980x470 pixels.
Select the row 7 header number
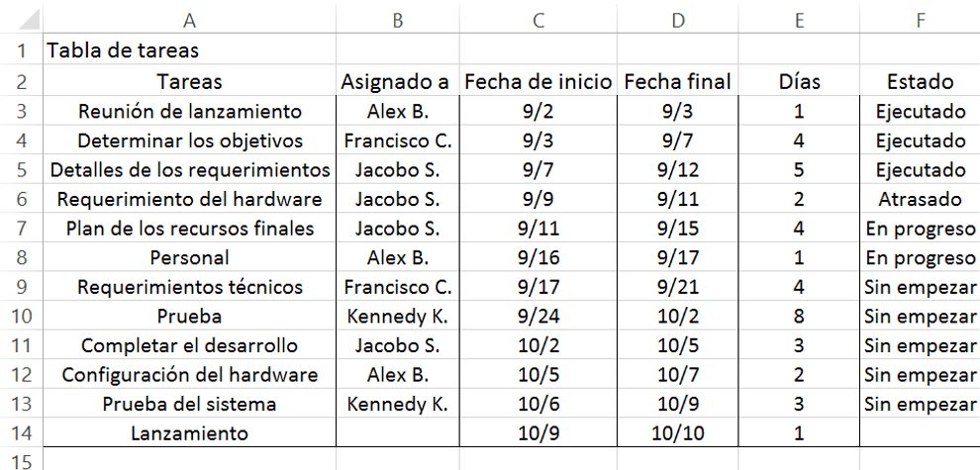click(21, 229)
